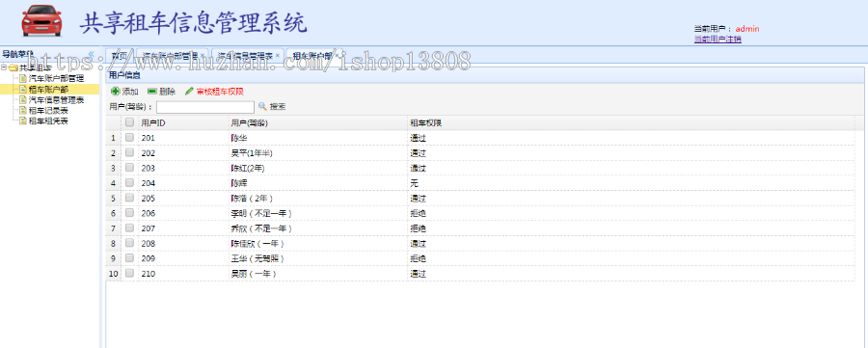Click the red car logo
Viewport: 868px width, 348px height.
coord(42,21)
